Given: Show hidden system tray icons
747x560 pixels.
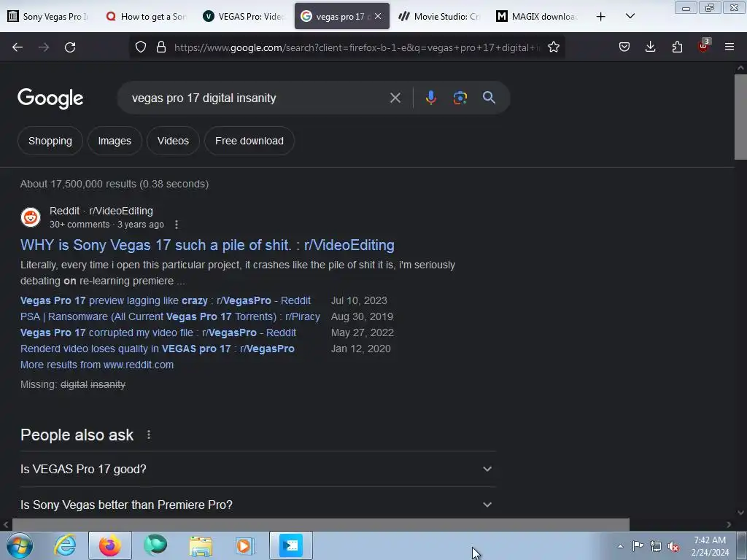Looking at the screenshot, I should (620, 546).
